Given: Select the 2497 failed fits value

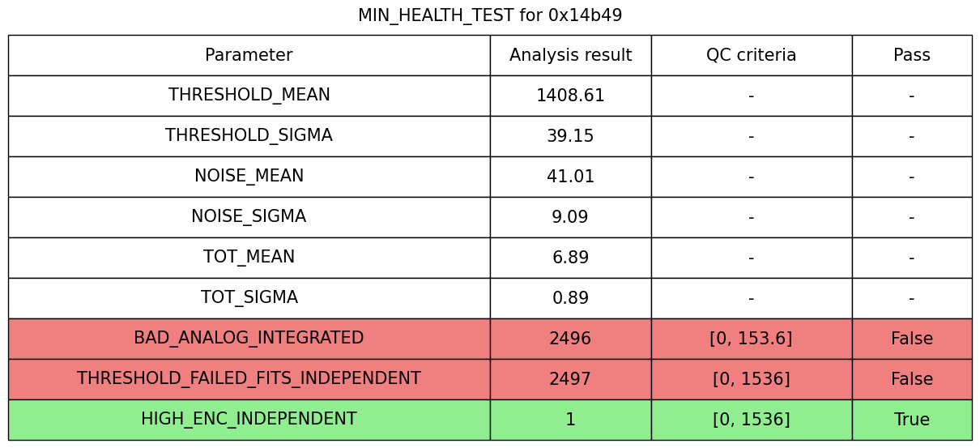Looking at the screenshot, I should pos(570,379).
